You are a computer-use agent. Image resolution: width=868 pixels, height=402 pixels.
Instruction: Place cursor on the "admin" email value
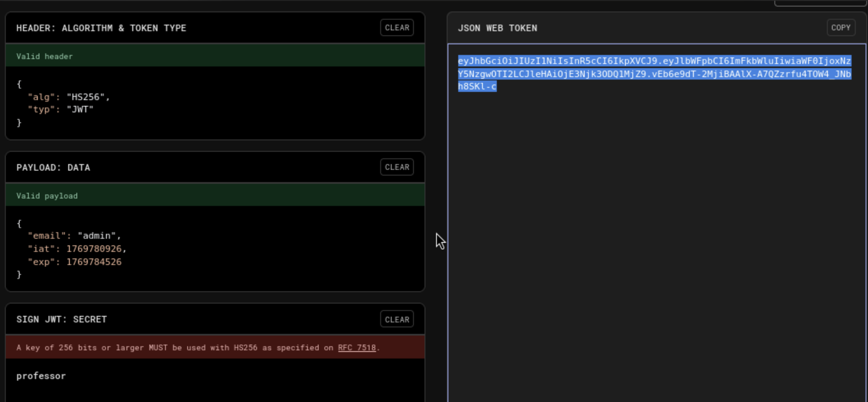(97, 236)
